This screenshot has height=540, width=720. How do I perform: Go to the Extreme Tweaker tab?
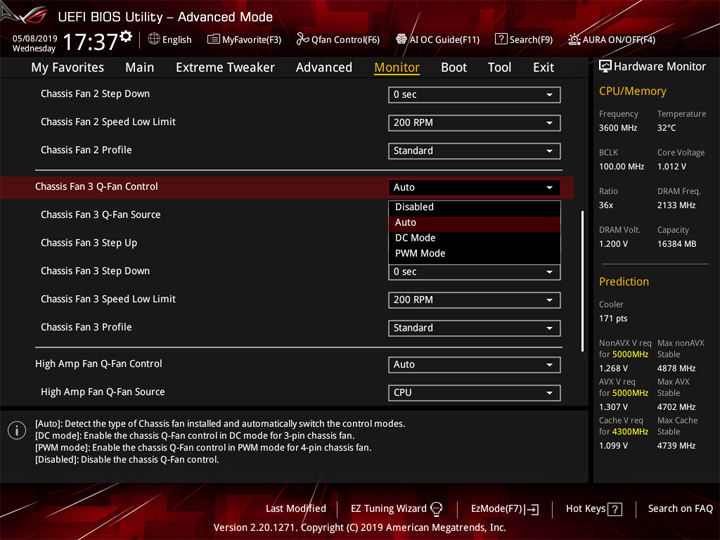(225, 68)
